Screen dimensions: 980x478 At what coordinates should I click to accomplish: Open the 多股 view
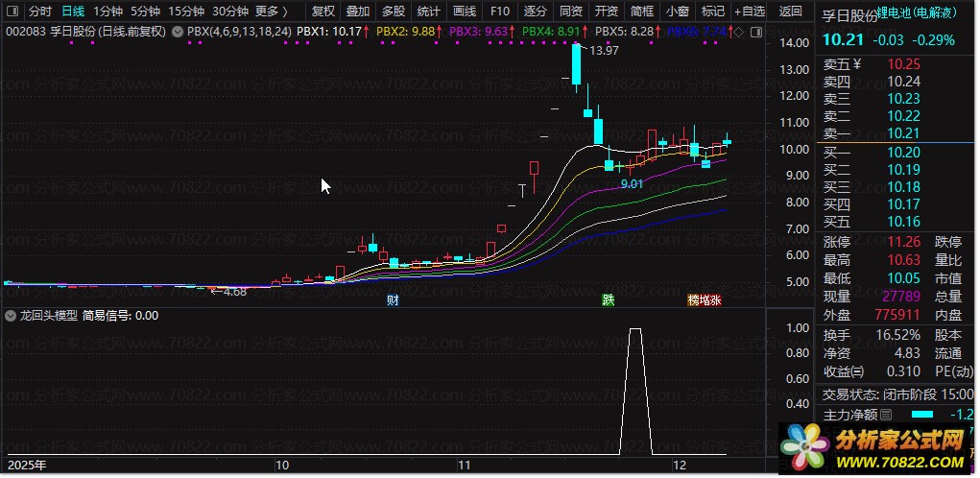(x=394, y=12)
